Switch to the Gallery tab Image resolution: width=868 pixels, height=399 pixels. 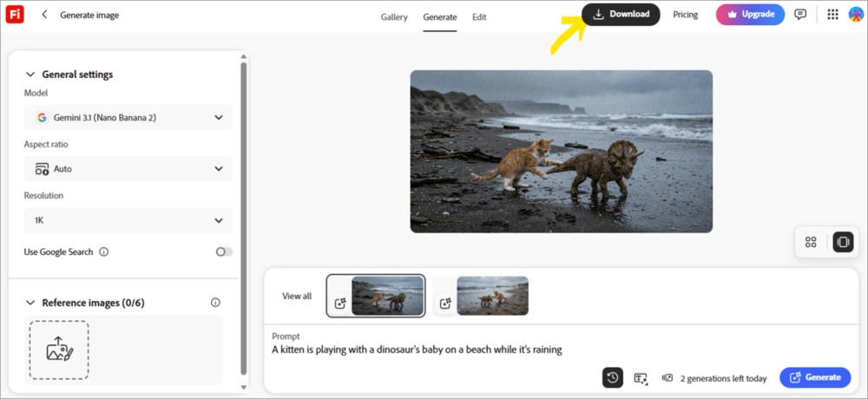click(x=394, y=16)
